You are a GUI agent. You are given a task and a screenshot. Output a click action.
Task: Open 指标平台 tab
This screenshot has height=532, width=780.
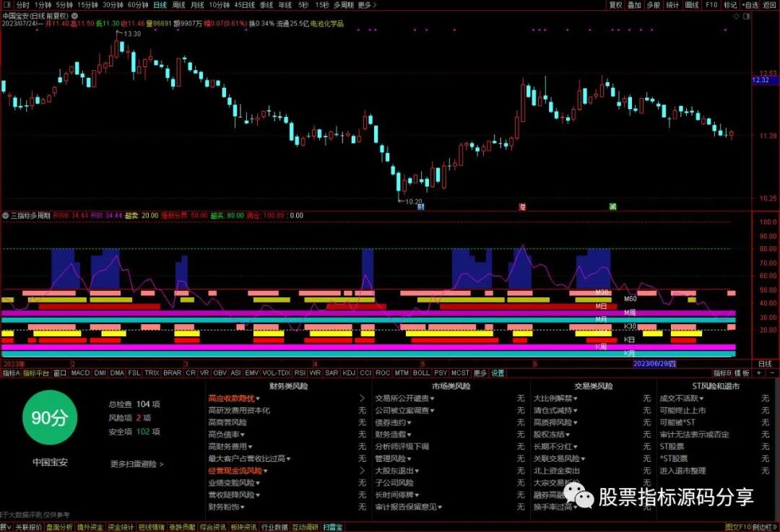pos(36,373)
